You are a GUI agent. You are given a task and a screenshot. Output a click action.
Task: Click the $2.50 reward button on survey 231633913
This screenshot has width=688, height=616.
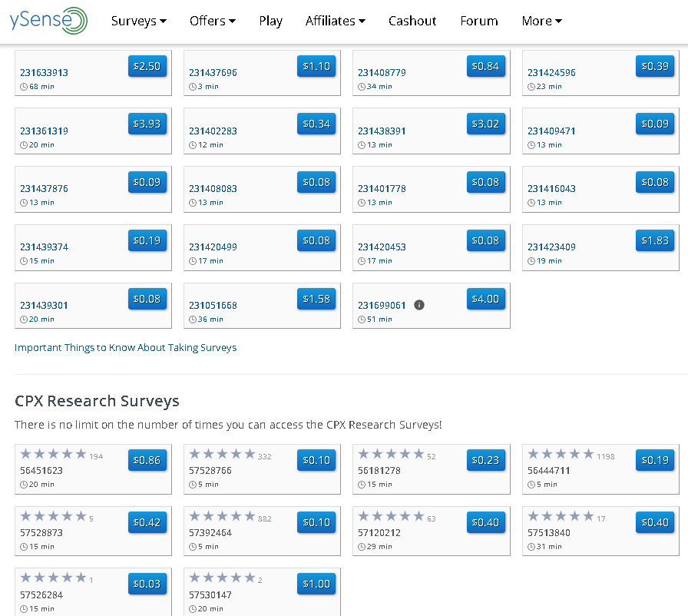(x=147, y=66)
